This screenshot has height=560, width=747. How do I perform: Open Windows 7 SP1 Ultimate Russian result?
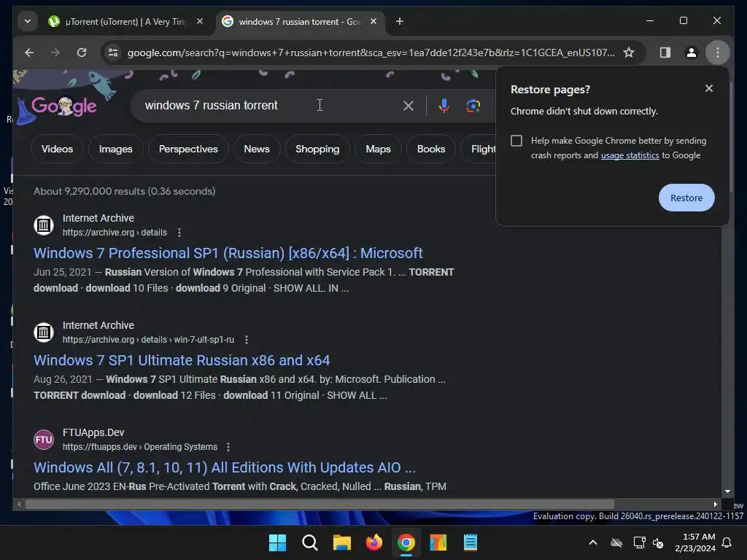pyautogui.click(x=182, y=360)
